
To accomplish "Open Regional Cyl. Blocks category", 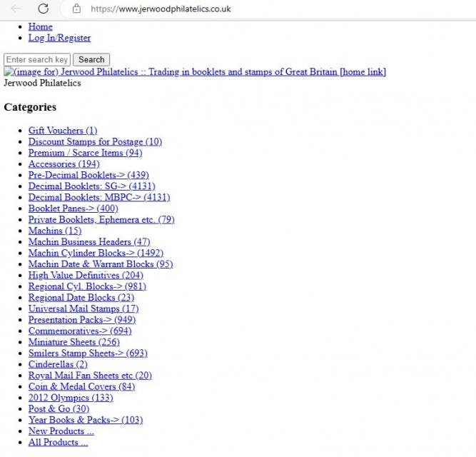I will tap(88, 286).
